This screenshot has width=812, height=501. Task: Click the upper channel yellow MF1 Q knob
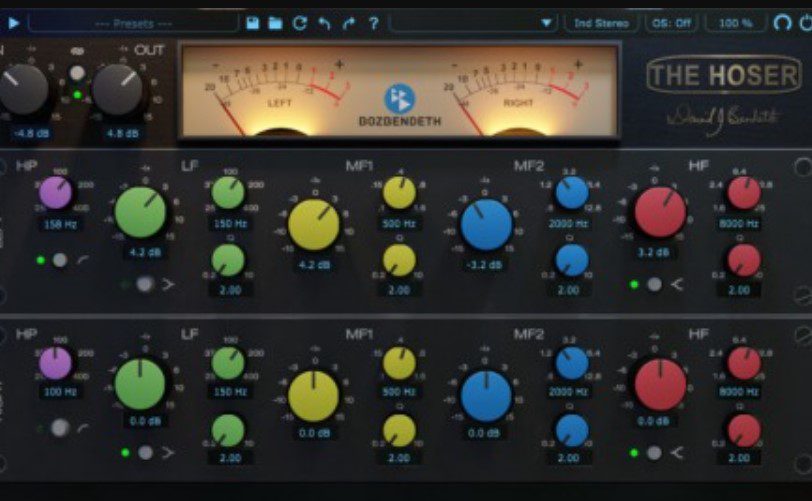tap(399, 260)
